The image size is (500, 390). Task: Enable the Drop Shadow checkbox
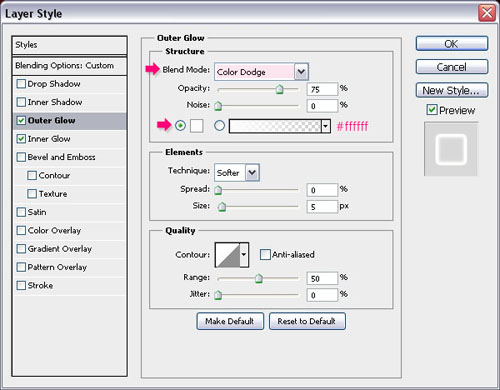pos(21,83)
